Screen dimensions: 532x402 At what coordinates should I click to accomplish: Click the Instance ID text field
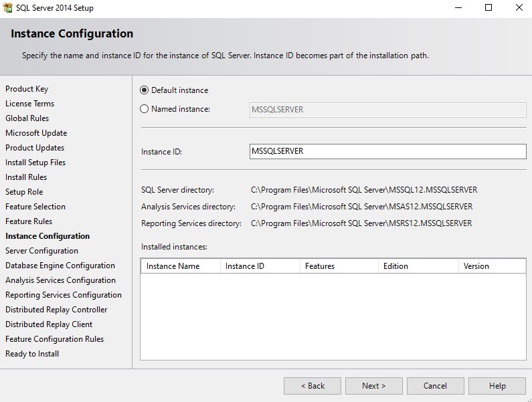point(387,151)
